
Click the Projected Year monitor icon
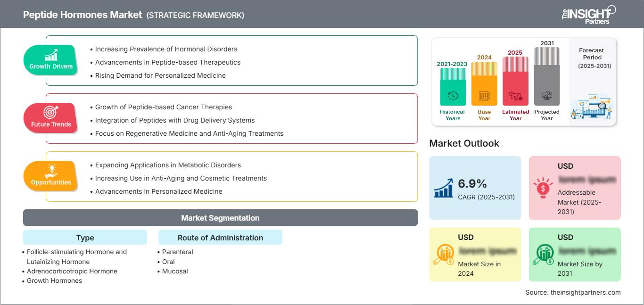[546, 95]
